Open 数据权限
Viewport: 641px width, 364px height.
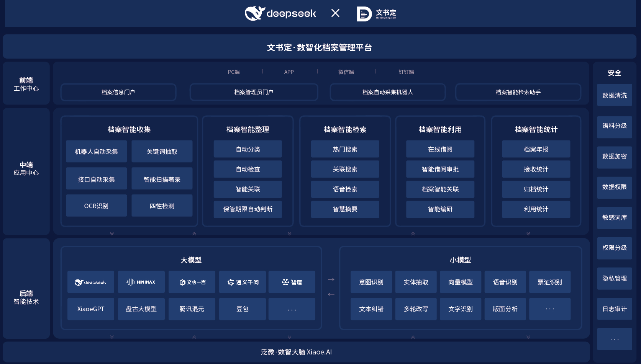point(615,187)
